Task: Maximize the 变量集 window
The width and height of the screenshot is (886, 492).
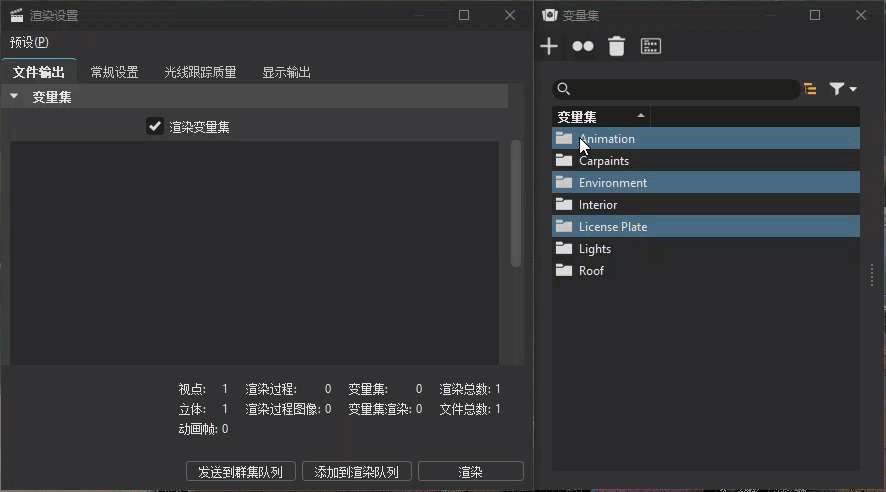Action: [815, 15]
